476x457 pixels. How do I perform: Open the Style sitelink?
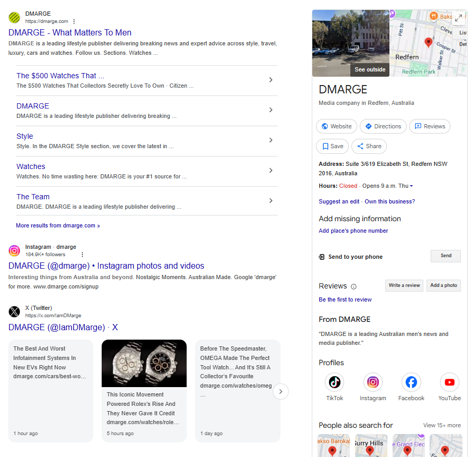(x=25, y=136)
